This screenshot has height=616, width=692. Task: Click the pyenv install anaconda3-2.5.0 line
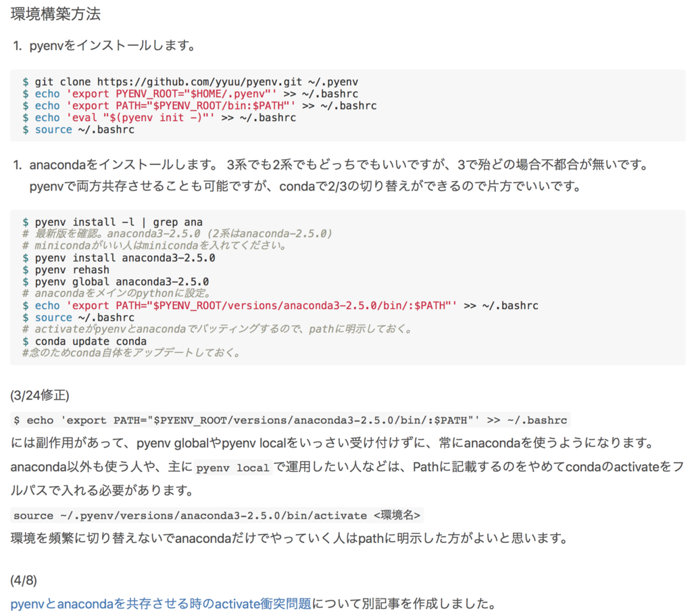click(x=119, y=258)
